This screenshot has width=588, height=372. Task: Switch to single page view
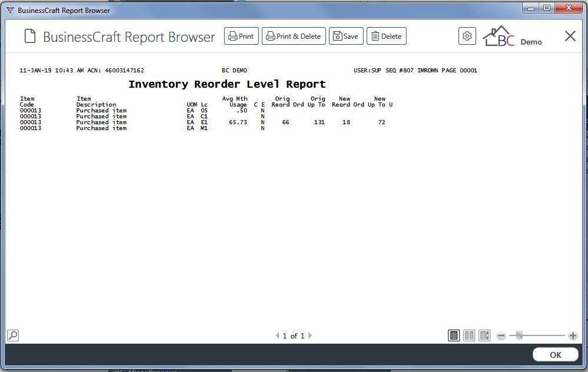click(x=454, y=336)
